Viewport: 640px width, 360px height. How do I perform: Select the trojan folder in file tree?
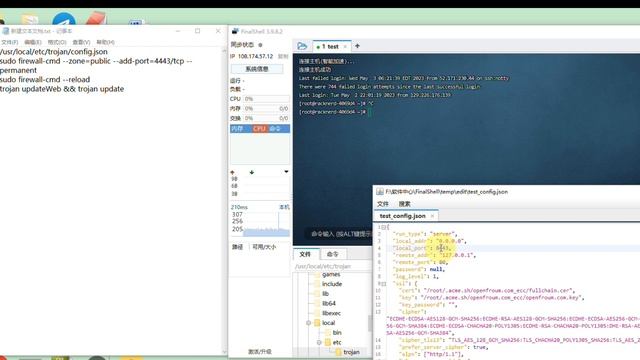pos(351,352)
